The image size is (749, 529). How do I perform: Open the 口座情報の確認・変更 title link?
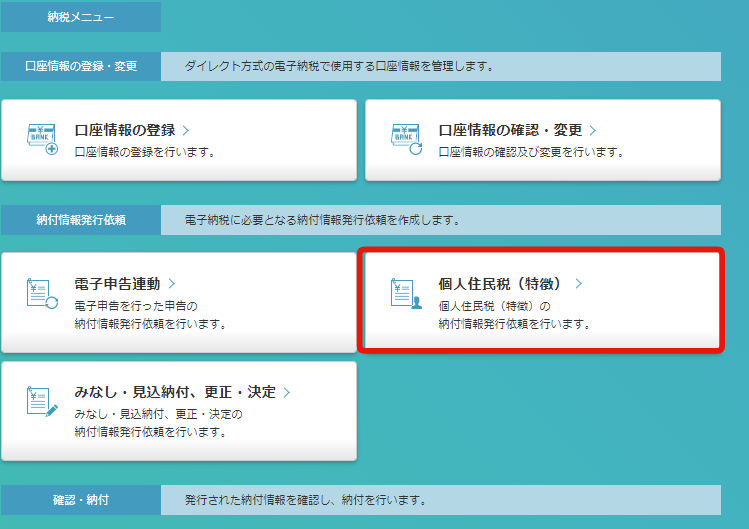pyautogui.click(x=510, y=130)
